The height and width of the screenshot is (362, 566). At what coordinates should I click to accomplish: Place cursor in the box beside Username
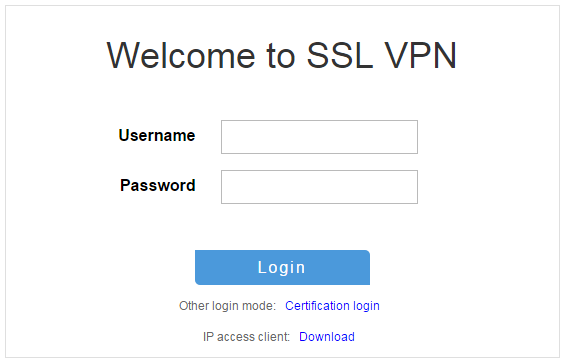pyautogui.click(x=319, y=137)
